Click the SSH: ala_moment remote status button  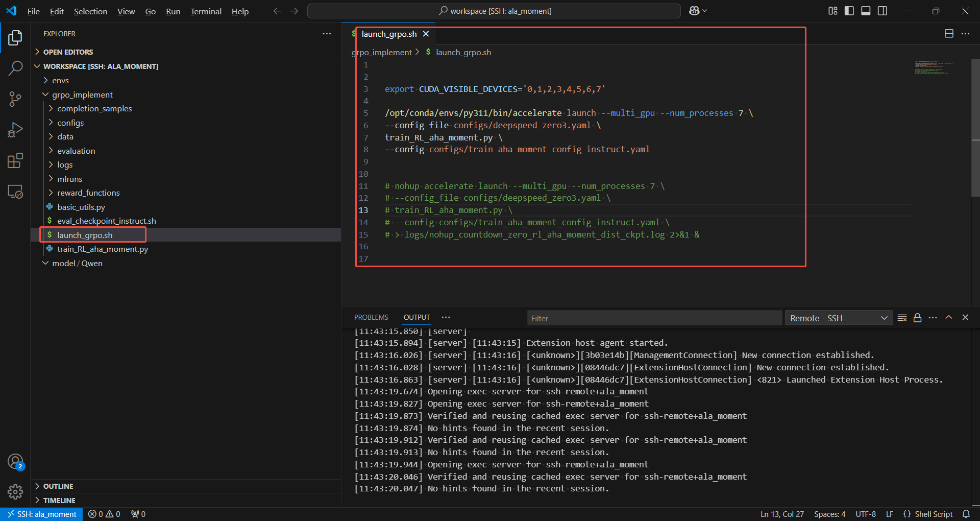pyautogui.click(x=42, y=514)
